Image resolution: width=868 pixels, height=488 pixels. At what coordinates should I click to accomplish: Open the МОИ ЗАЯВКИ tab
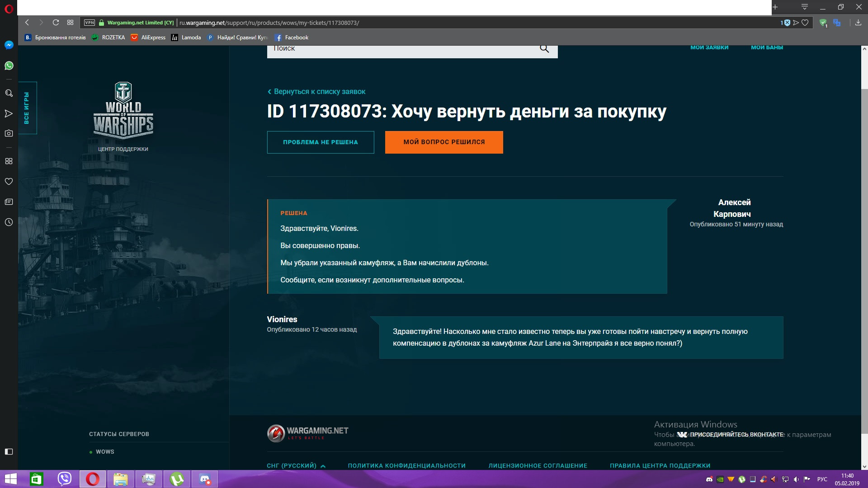pyautogui.click(x=709, y=47)
